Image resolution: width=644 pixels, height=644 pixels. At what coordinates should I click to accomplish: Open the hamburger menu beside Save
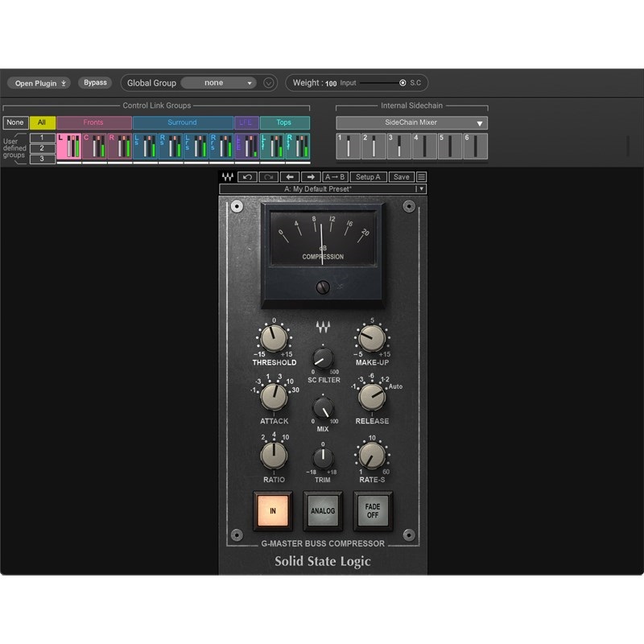point(421,177)
